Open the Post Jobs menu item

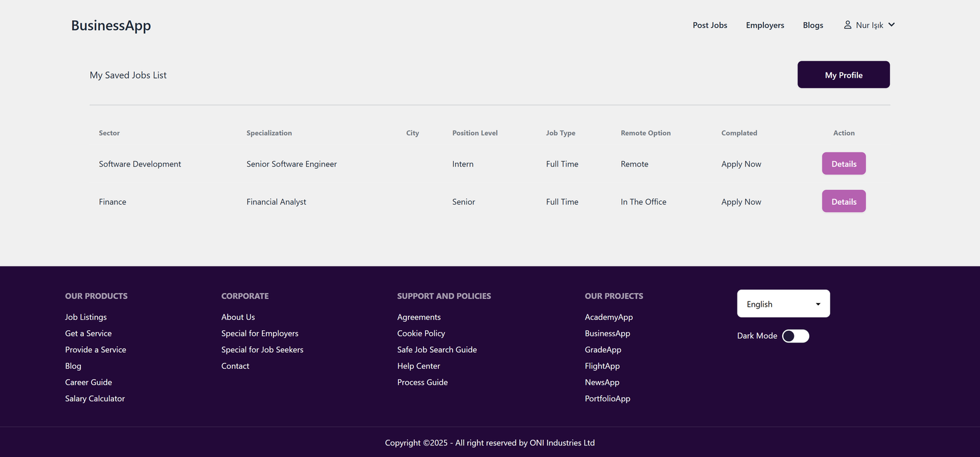pyautogui.click(x=709, y=25)
